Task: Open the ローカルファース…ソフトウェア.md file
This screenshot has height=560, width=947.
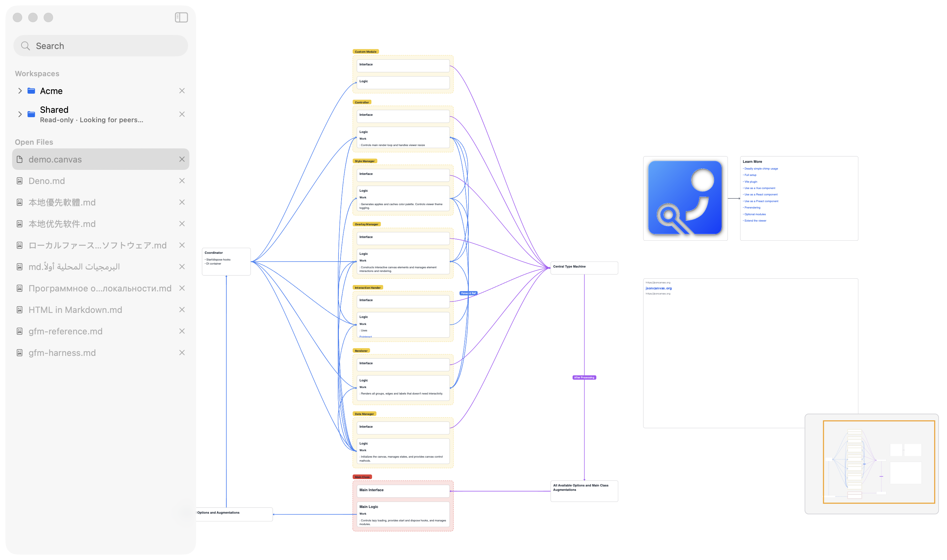Action: pos(101,245)
